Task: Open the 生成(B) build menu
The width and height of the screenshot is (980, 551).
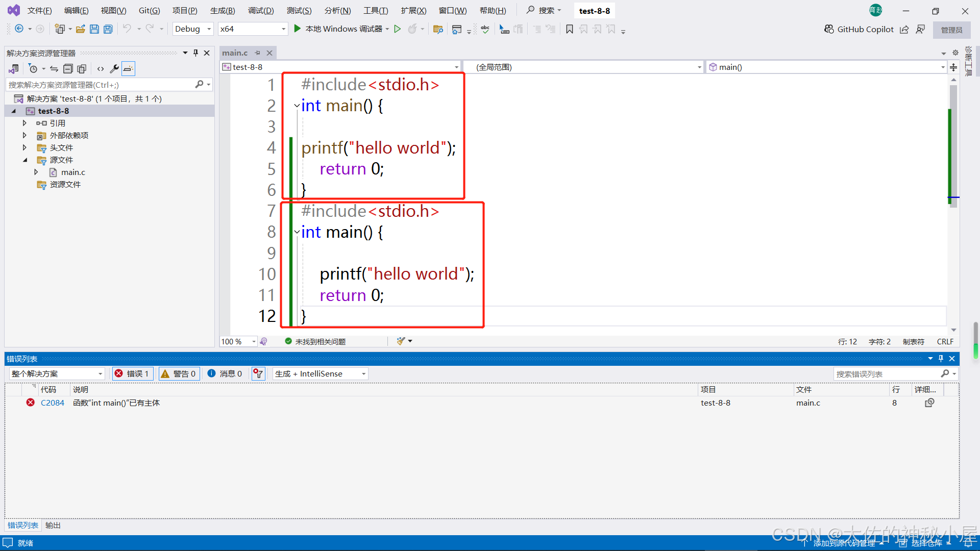Action: pyautogui.click(x=223, y=10)
